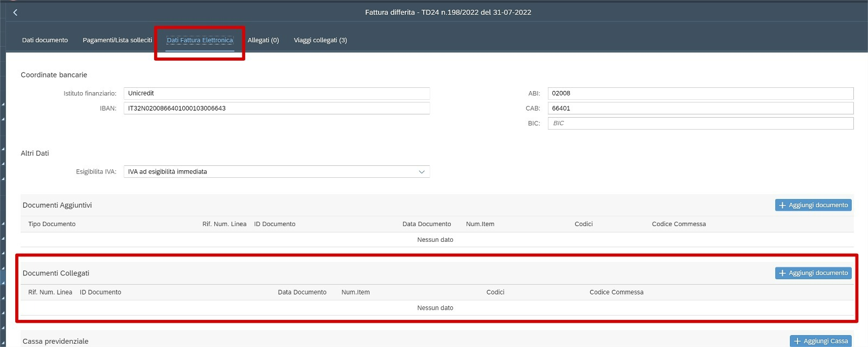Select the CAB field showing 66401

click(x=700, y=108)
